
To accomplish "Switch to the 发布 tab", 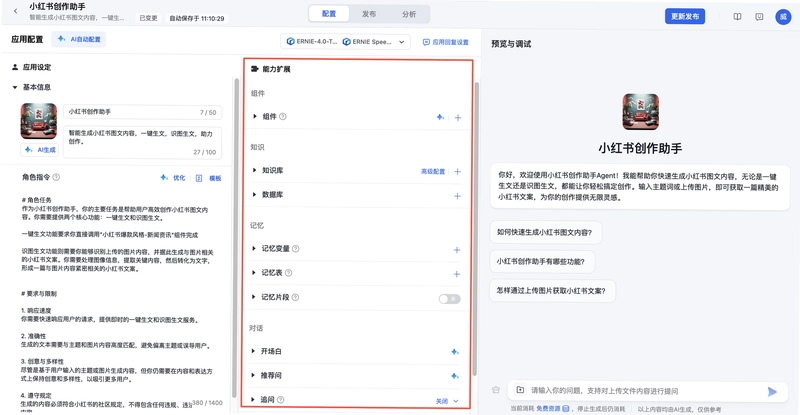I will pos(369,14).
